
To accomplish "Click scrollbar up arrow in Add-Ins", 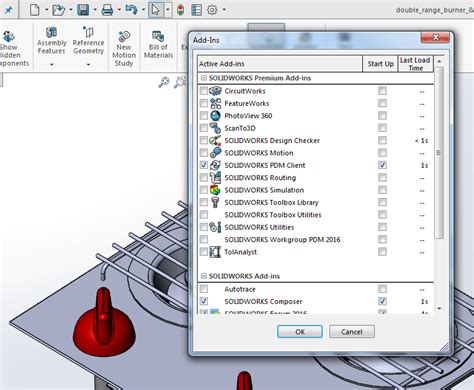I will point(439,61).
